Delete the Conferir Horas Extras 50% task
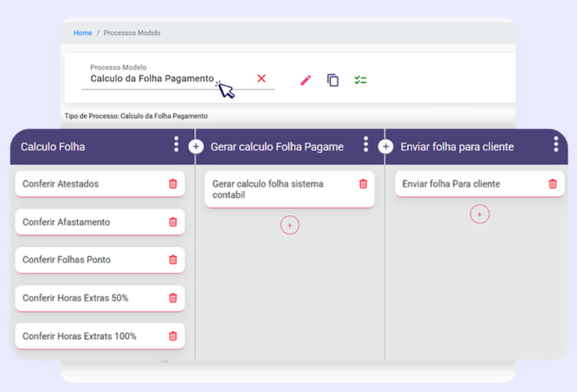This screenshot has height=392, width=577. [173, 298]
